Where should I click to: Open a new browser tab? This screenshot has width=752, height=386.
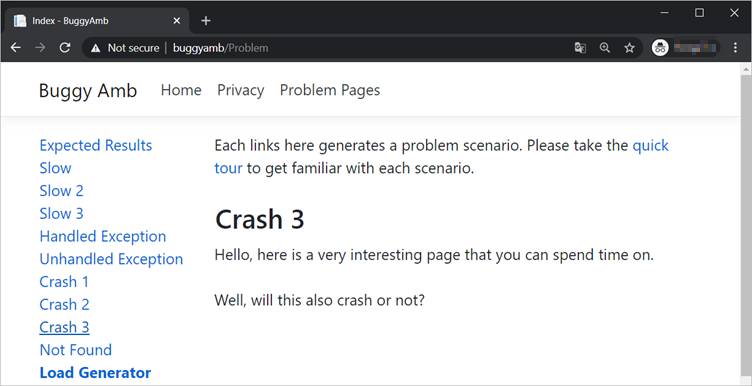coord(206,21)
